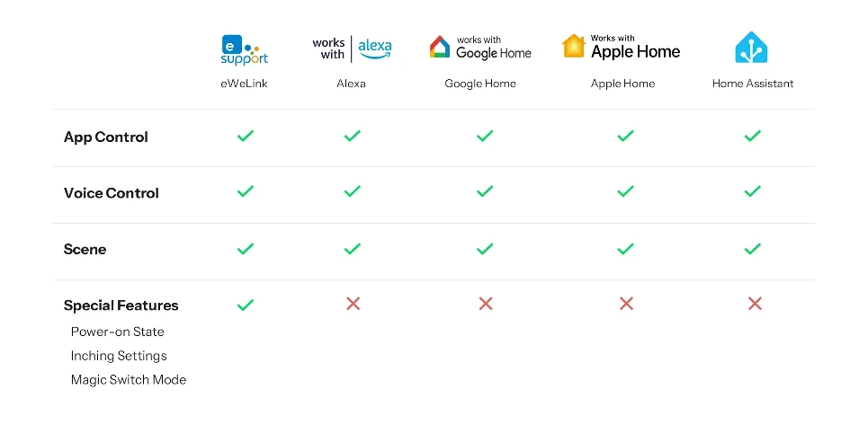The height and width of the screenshot is (425, 868).
Task: Click the red X under Alexa
Action: pos(353,304)
